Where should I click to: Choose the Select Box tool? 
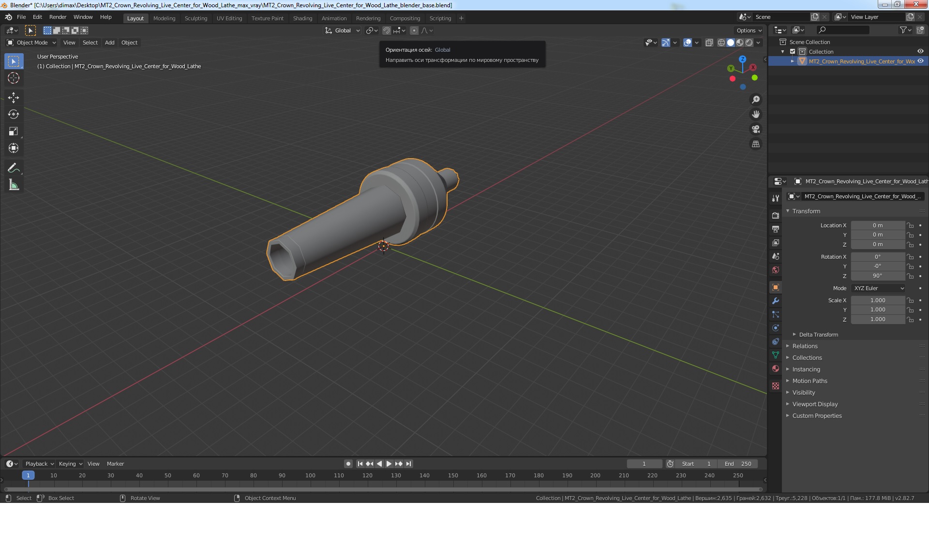click(x=14, y=61)
